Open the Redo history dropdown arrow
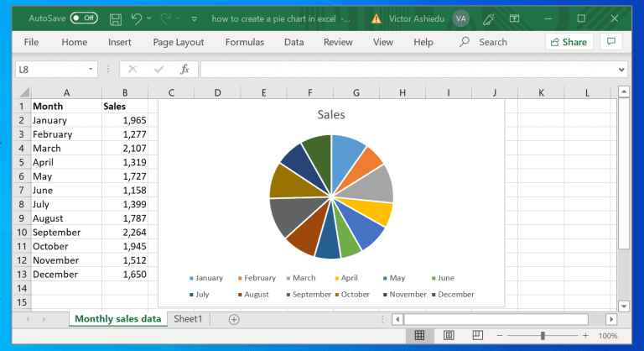The image size is (644, 351). (178, 18)
